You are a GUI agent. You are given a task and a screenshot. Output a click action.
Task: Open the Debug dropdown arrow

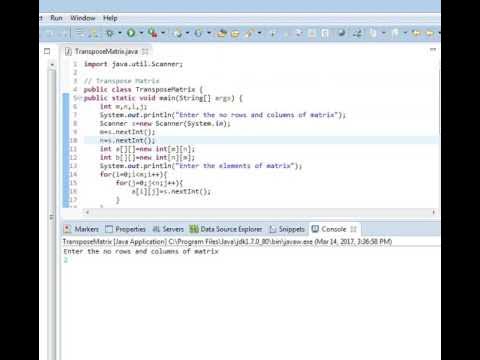pyautogui.click(x=120, y=33)
